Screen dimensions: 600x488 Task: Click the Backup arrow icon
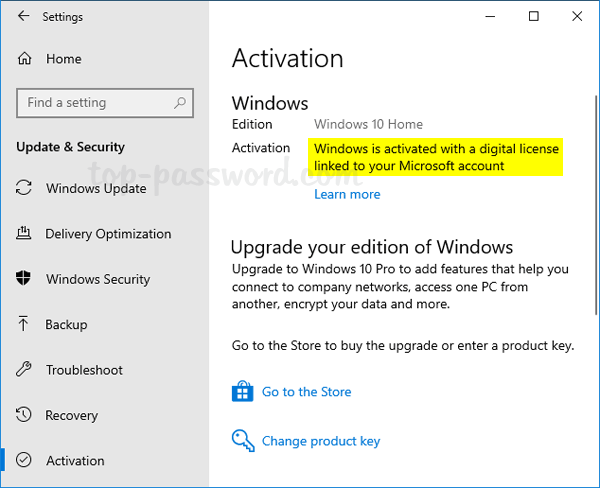[x=25, y=325]
